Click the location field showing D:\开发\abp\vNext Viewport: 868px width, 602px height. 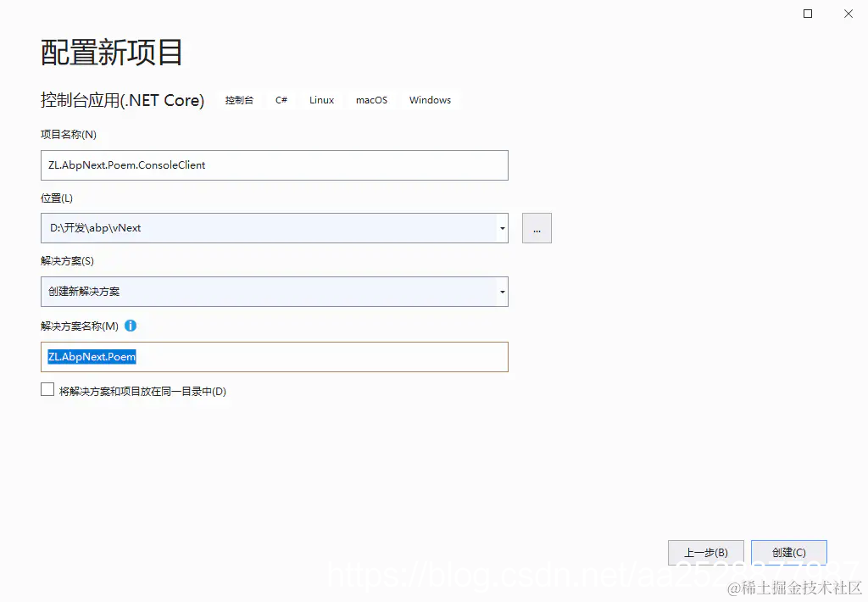click(x=254, y=228)
